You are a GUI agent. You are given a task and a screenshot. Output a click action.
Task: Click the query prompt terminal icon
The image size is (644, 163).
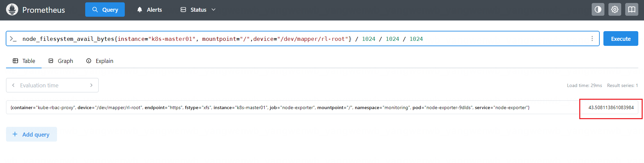[13, 39]
